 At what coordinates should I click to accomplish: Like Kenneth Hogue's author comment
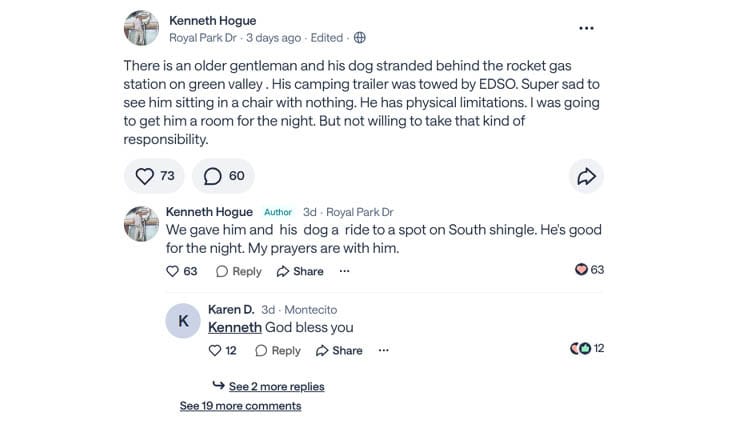click(x=181, y=271)
